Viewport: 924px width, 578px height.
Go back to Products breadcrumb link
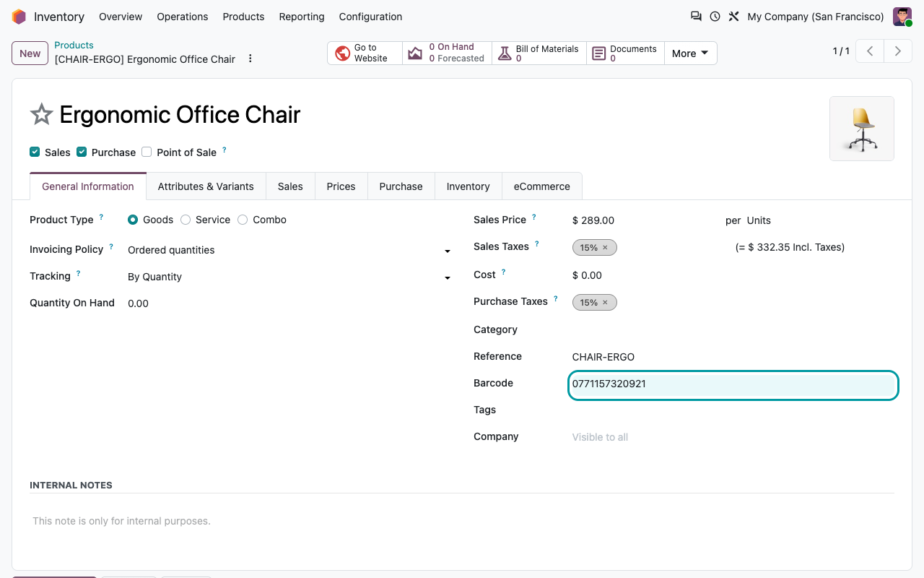coord(74,45)
